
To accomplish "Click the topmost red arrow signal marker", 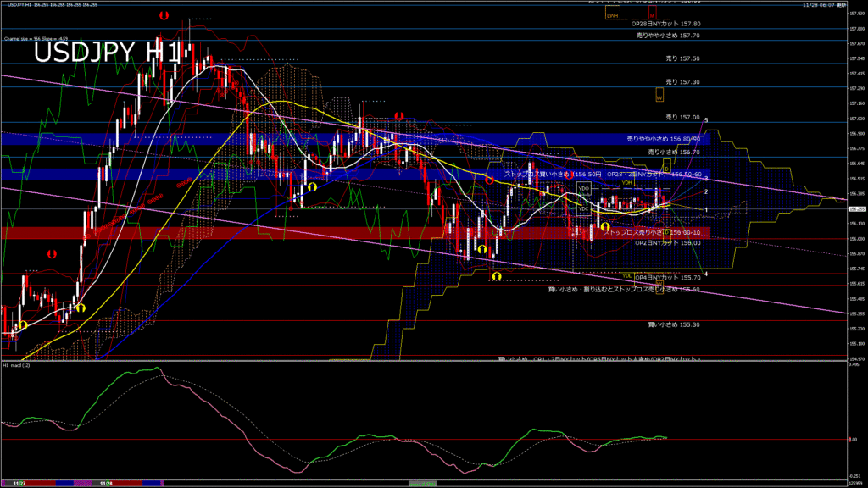I will click(163, 15).
